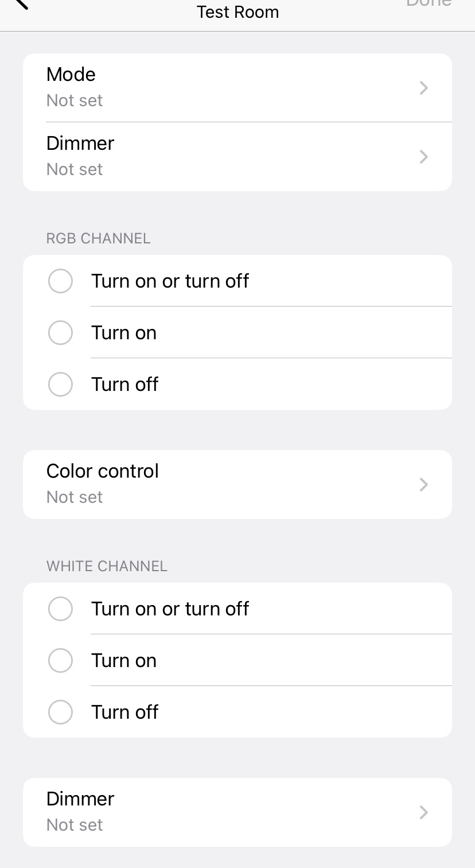This screenshot has width=475, height=868.
Task: Select RGB channel Turn on or turn off
Action: (x=60, y=281)
